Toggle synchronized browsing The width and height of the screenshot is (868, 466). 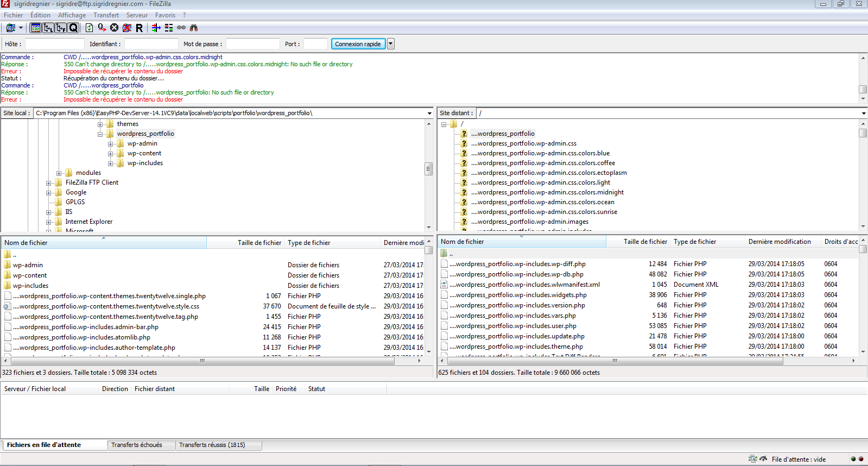tap(181, 28)
